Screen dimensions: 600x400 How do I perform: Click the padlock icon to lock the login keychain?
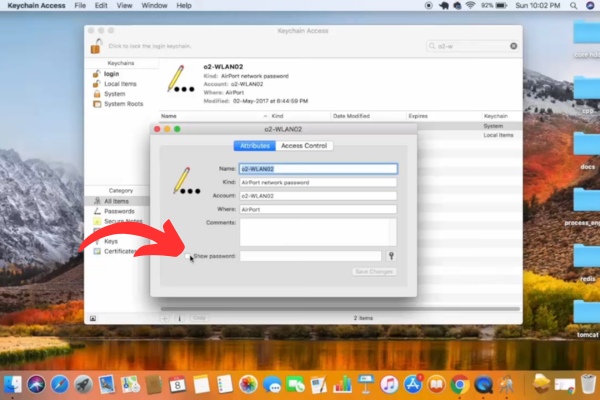tap(96, 46)
